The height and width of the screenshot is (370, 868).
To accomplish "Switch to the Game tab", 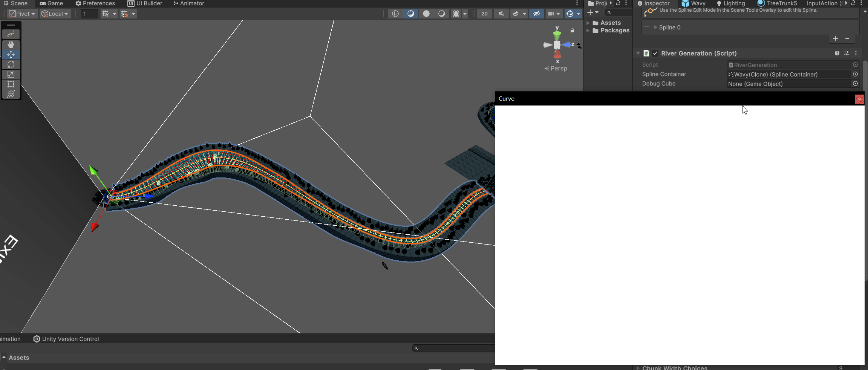I will [51, 3].
